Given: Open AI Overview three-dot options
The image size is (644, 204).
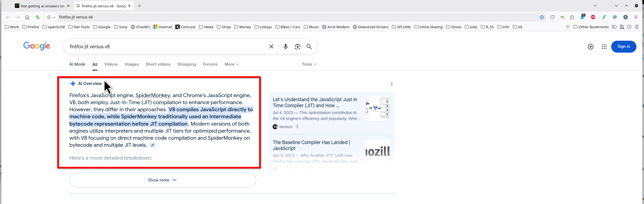Looking at the screenshot, I should tap(392, 84).
